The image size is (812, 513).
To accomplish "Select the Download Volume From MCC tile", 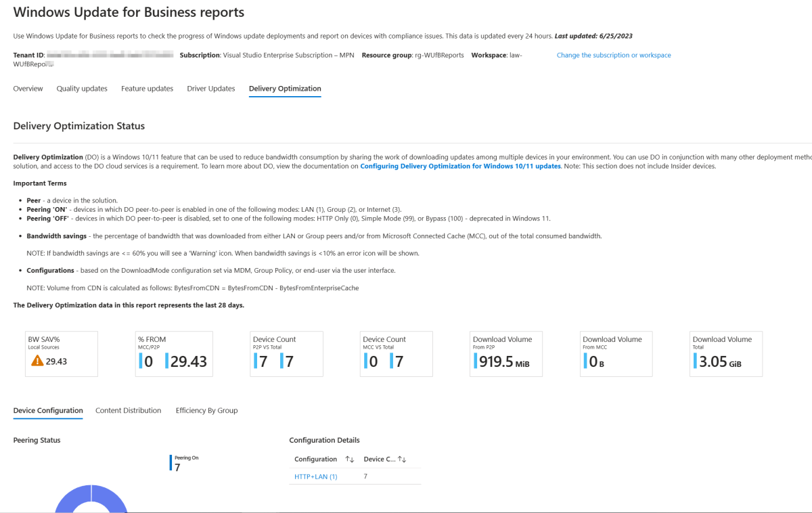I will pos(615,353).
